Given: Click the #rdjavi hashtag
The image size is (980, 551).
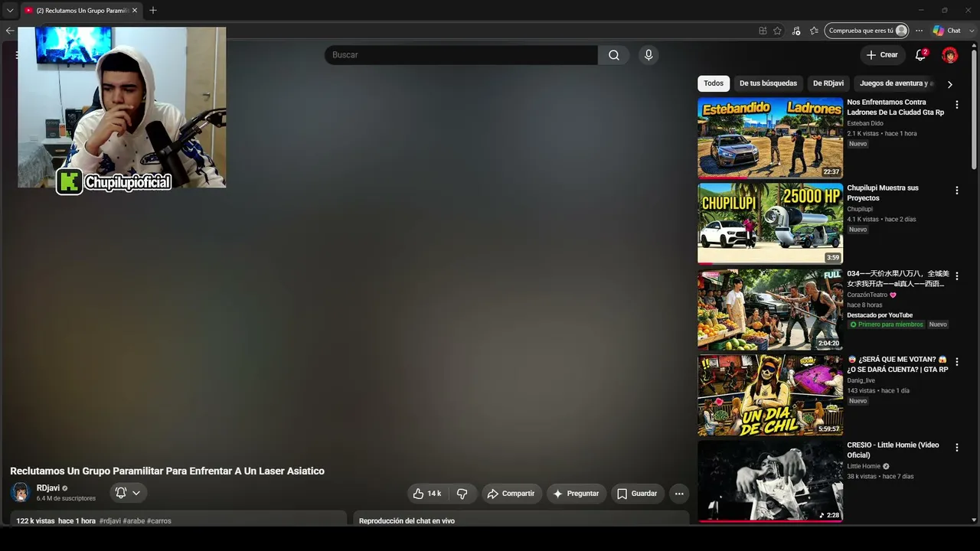Looking at the screenshot, I should click(x=109, y=521).
